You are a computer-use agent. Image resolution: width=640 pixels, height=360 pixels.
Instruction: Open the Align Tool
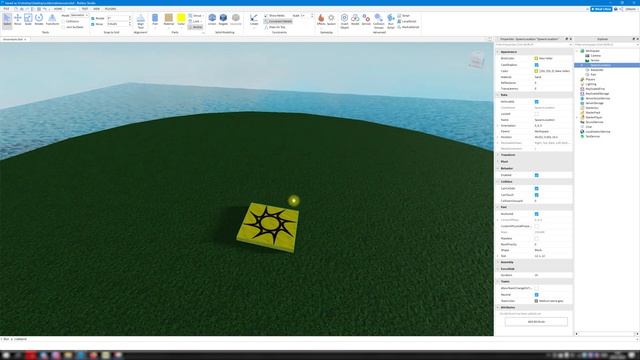pos(140,21)
